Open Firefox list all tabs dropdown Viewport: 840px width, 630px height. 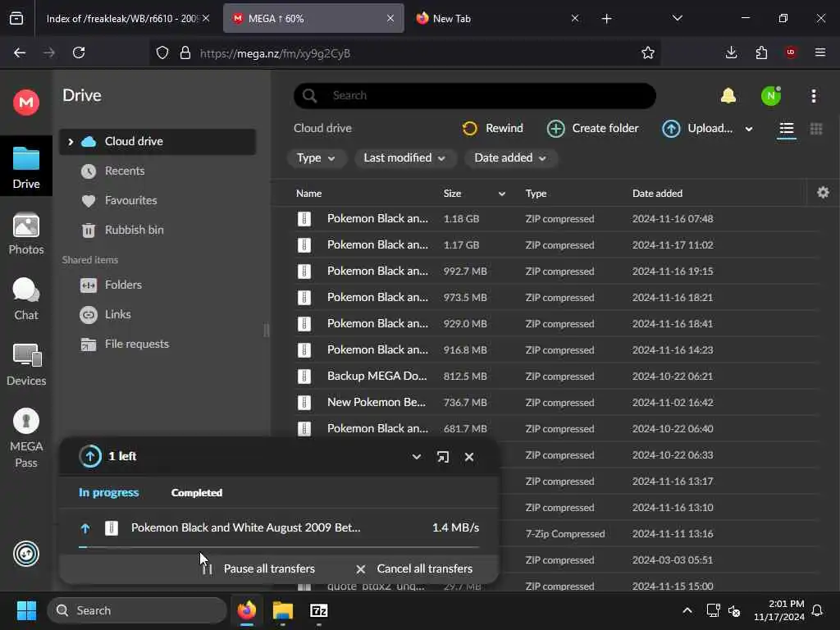(x=677, y=18)
